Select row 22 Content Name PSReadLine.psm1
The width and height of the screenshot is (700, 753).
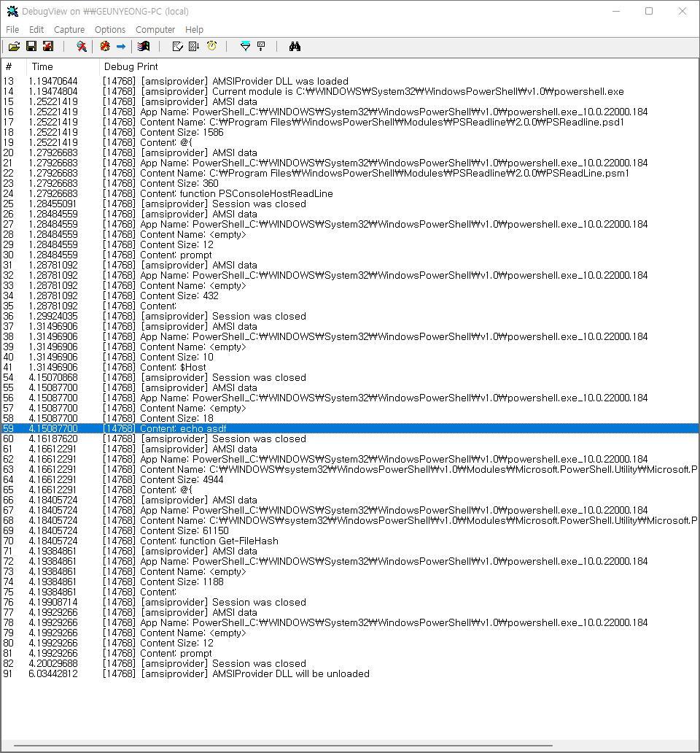click(350, 173)
